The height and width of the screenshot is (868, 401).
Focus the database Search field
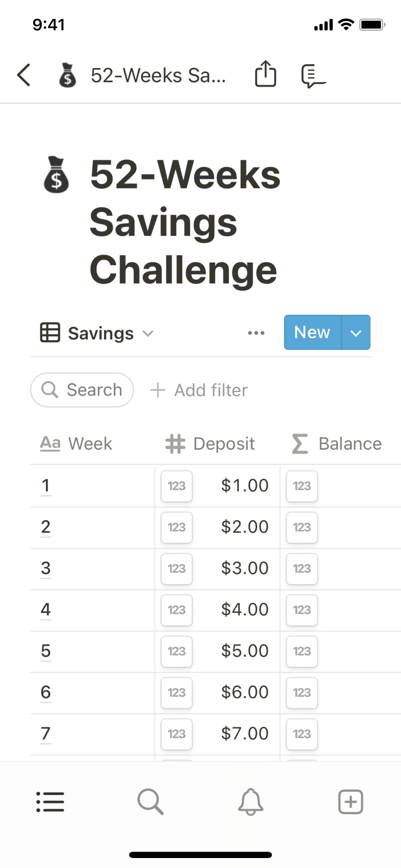click(x=82, y=390)
